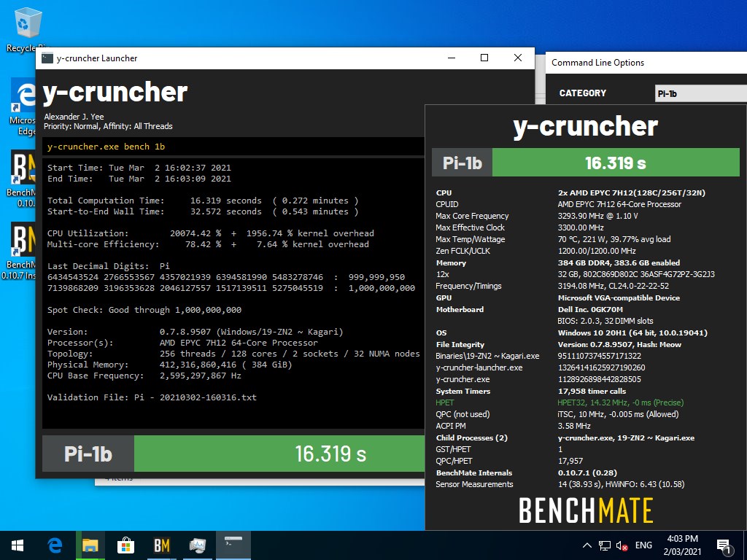Click Zen FCLK/UCLK value 1200.00/1200.00 MHz
Image resolution: width=747 pixels, height=560 pixels.
point(595,251)
